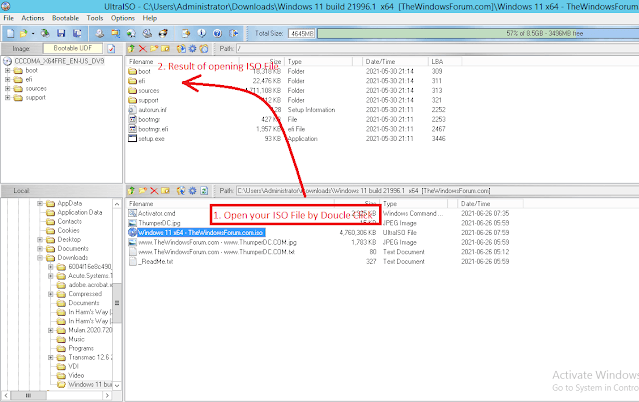
Task: Click the Help question mark icon
Action: coord(218,33)
